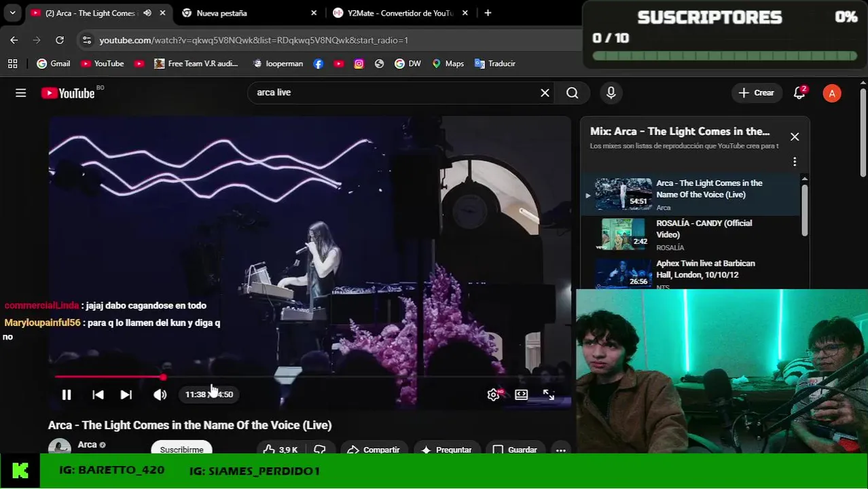View site information icon in address bar
868x489 pixels.
pyautogui.click(x=86, y=40)
